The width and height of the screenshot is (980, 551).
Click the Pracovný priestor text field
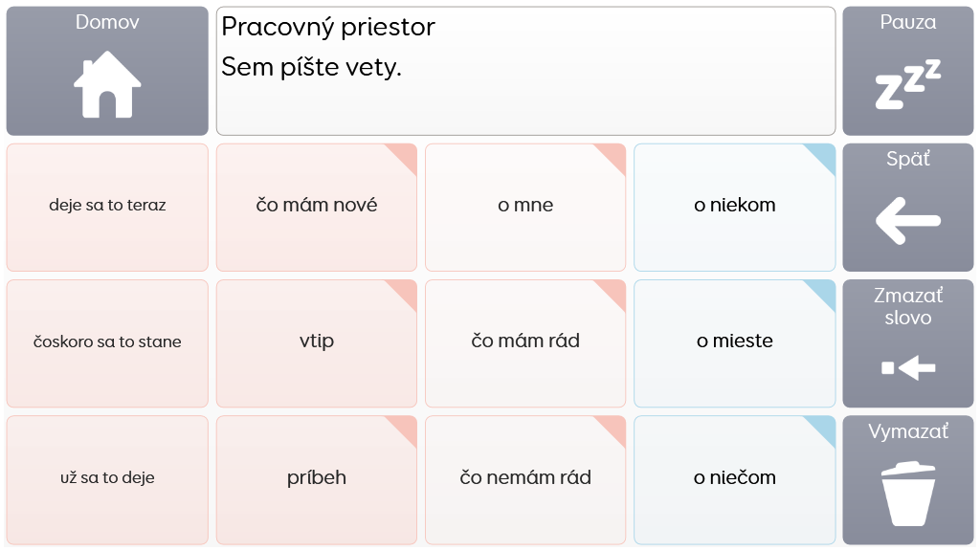click(525, 72)
